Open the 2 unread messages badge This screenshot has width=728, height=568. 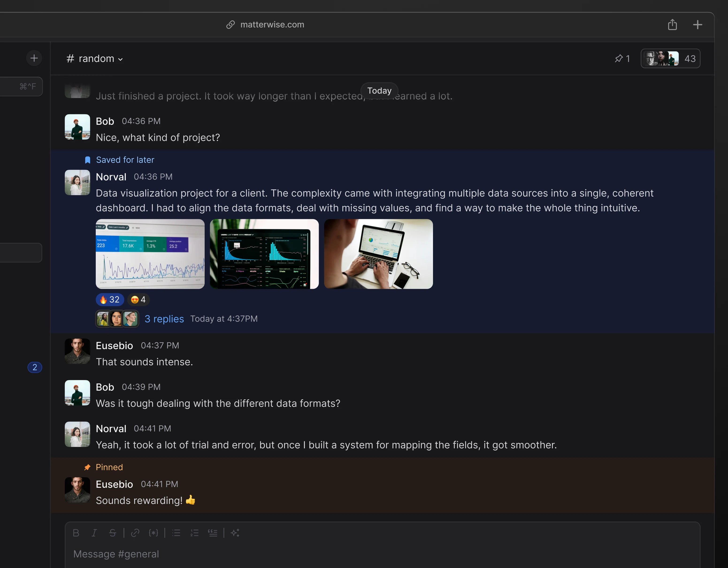(x=35, y=367)
